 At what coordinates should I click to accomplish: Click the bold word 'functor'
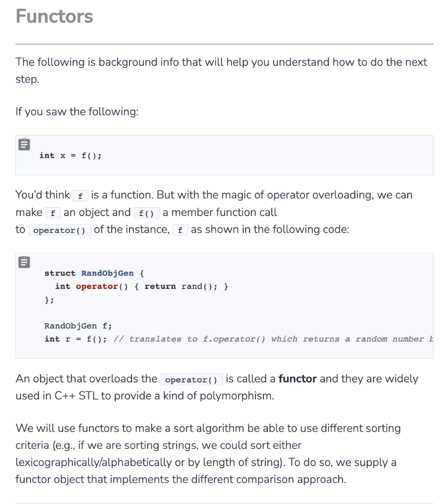(x=298, y=379)
